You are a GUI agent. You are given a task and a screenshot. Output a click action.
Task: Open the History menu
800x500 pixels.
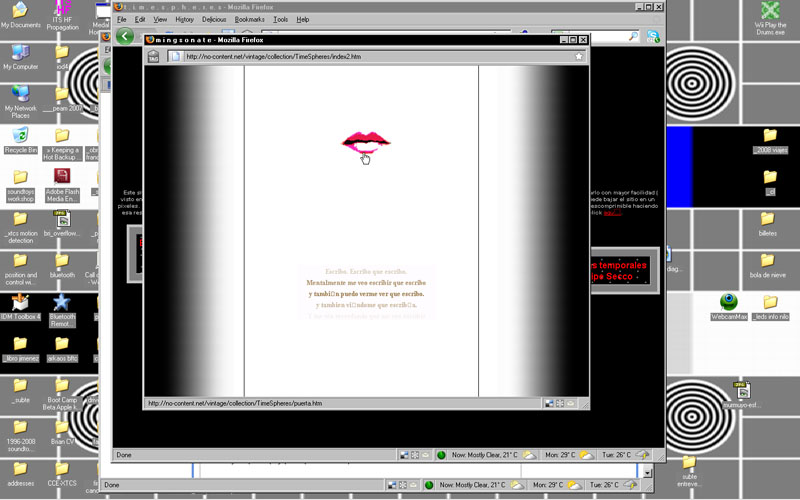pos(185,19)
